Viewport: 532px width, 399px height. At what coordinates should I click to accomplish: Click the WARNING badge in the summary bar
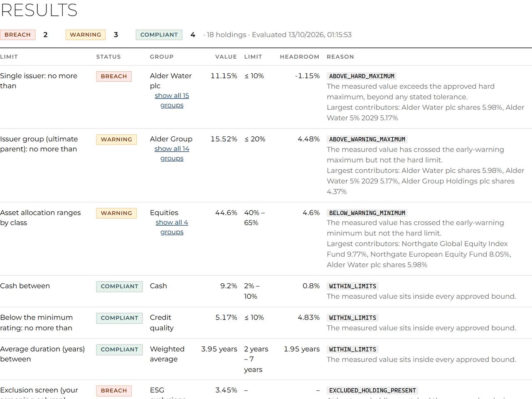click(86, 35)
